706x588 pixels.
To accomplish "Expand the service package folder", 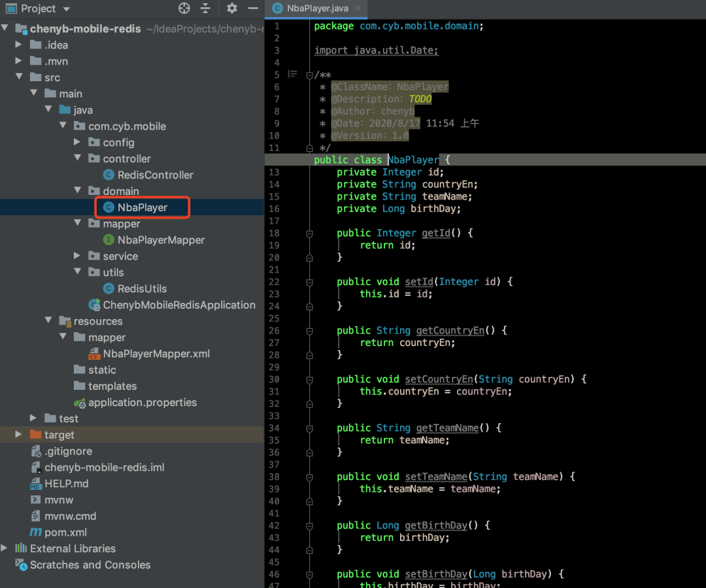I will coord(78,256).
